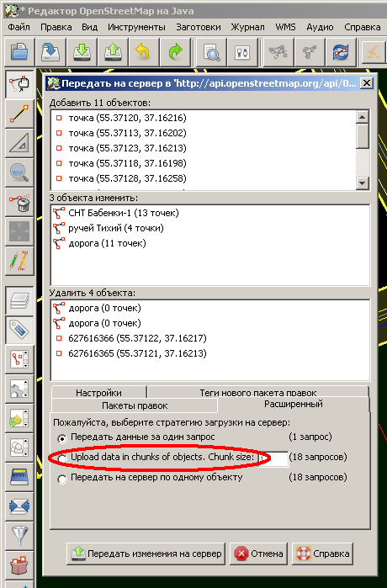This screenshot has height=588, width=387.
Task: Redo action with green arrow icon
Action: coord(176,52)
